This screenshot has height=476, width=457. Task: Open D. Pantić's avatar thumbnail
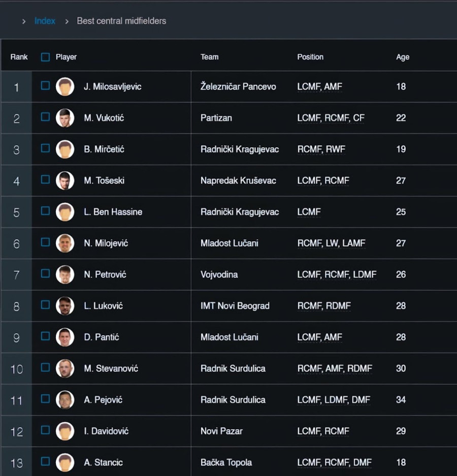(x=65, y=337)
